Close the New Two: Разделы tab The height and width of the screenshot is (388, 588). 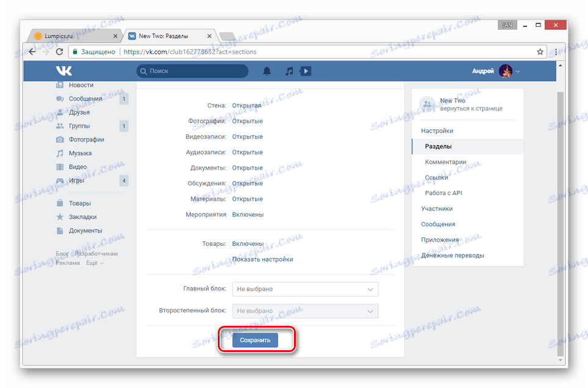[209, 36]
